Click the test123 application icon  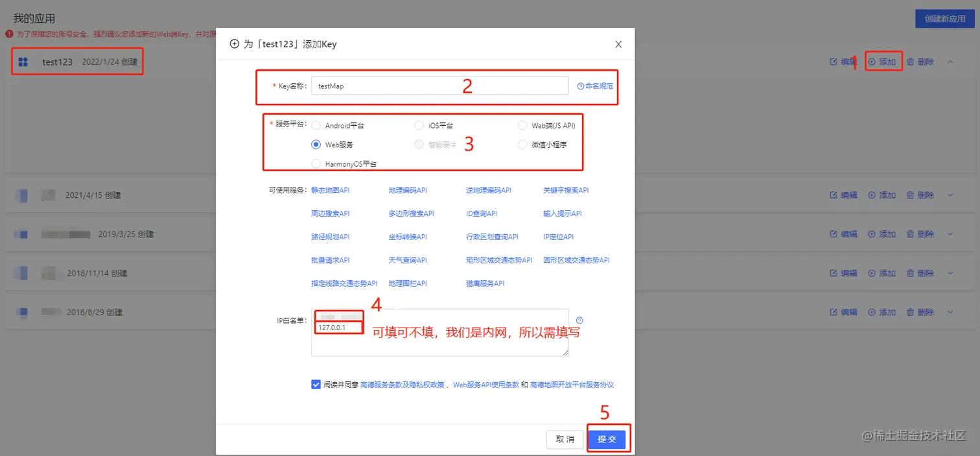pyautogui.click(x=23, y=62)
